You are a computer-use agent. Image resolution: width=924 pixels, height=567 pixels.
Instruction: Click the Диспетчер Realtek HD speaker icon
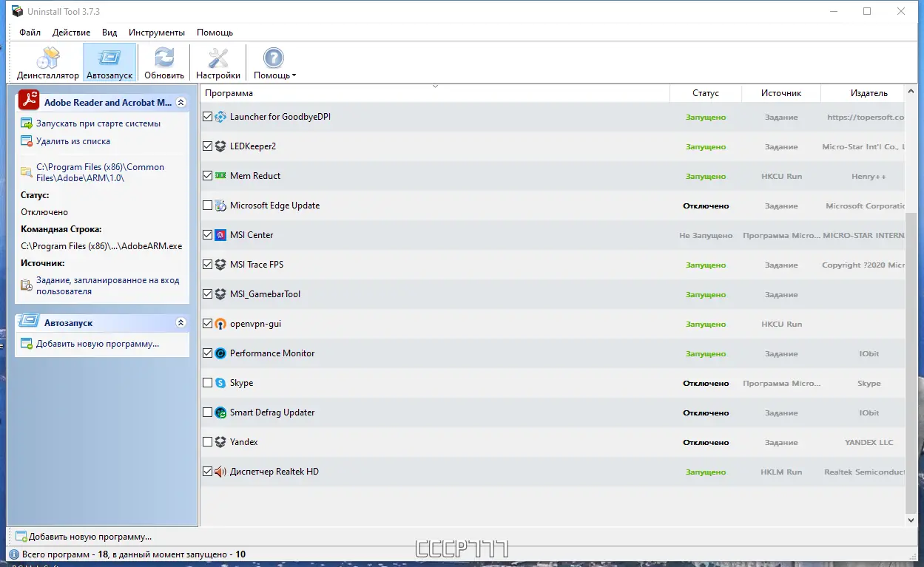pyautogui.click(x=220, y=472)
